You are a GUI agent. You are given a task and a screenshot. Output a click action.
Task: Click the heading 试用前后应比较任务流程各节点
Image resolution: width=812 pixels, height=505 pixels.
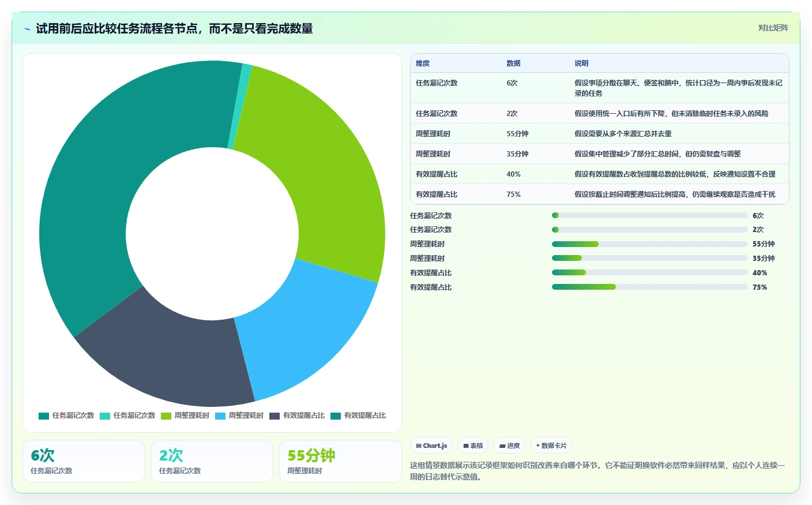174,29
